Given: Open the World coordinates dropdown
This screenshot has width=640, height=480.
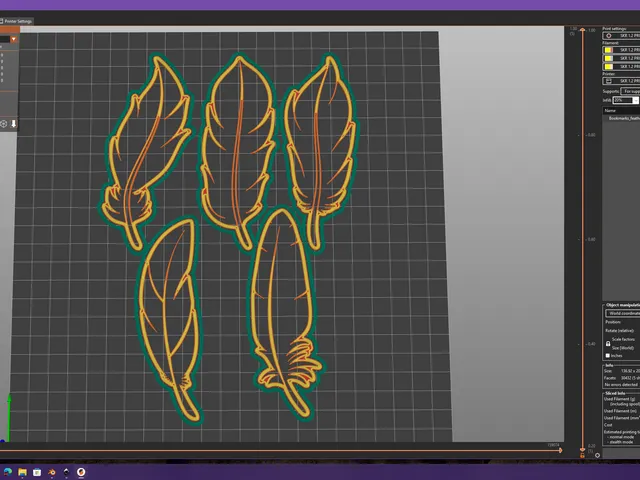Looking at the screenshot, I should 623,313.
